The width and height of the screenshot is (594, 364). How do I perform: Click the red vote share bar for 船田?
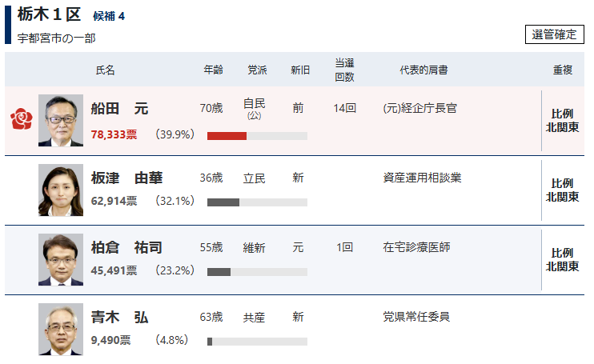[x=227, y=136]
